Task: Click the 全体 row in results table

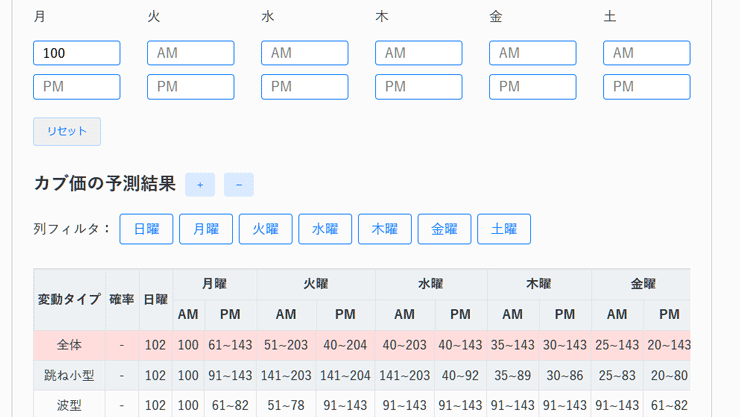Action: pyautogui.click(x=69, y=345)
